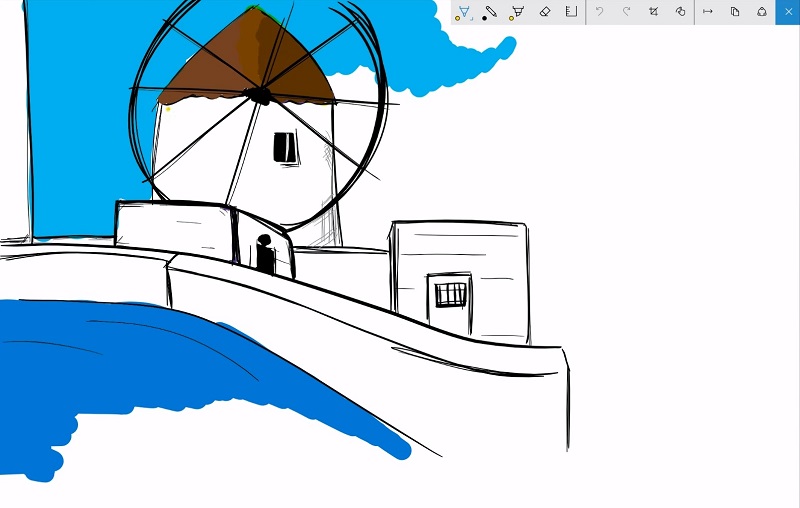Screen dimensions: 800x508
Task: Activate the crop tool
Action: (654, 11)
